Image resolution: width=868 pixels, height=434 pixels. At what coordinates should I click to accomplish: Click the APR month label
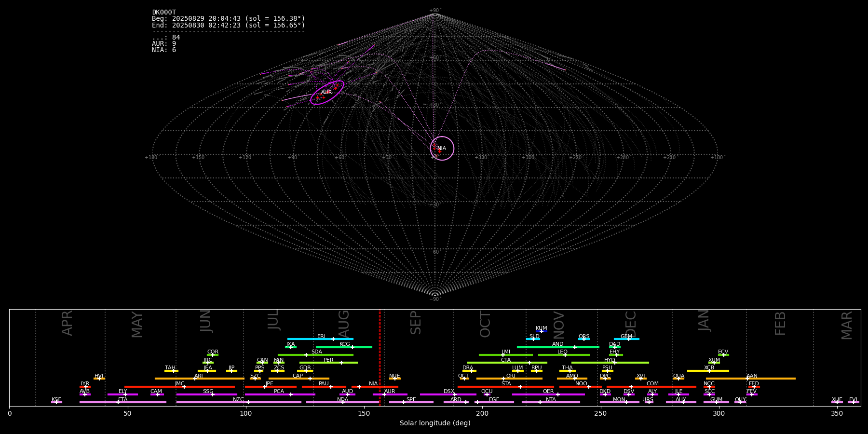click(x=67, y=323)
